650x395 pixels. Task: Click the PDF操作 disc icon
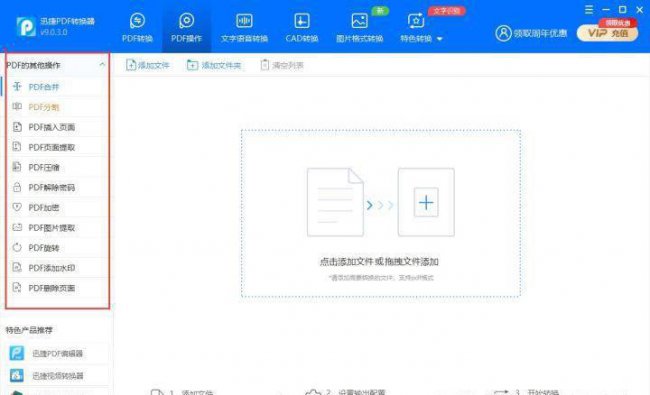click(186, 20)
